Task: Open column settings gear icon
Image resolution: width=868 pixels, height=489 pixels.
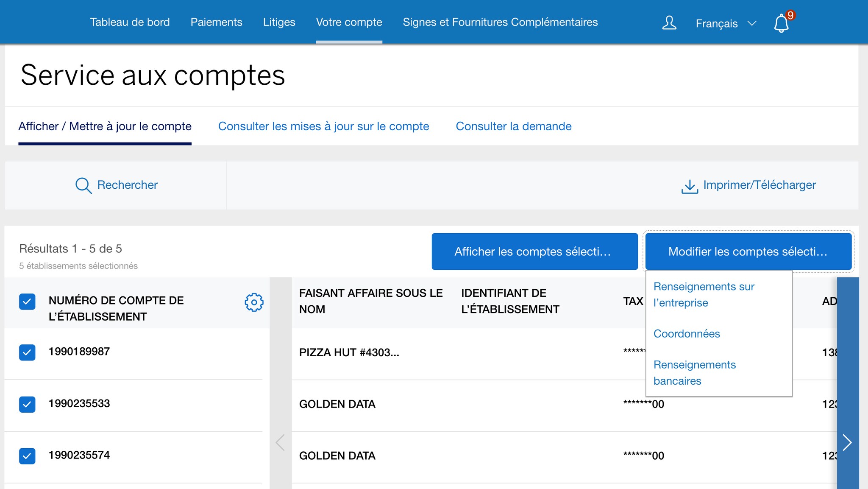Action: click(254, 302)
